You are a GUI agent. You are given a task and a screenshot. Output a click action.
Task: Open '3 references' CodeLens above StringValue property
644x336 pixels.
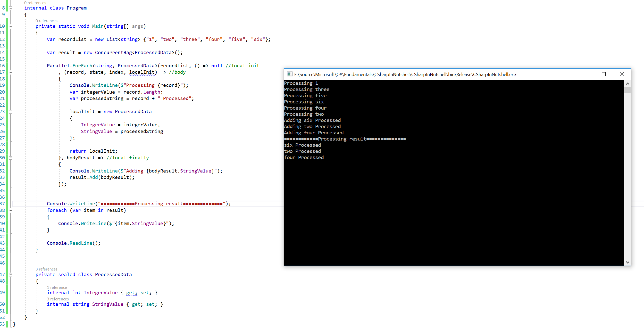click(58, 299)
